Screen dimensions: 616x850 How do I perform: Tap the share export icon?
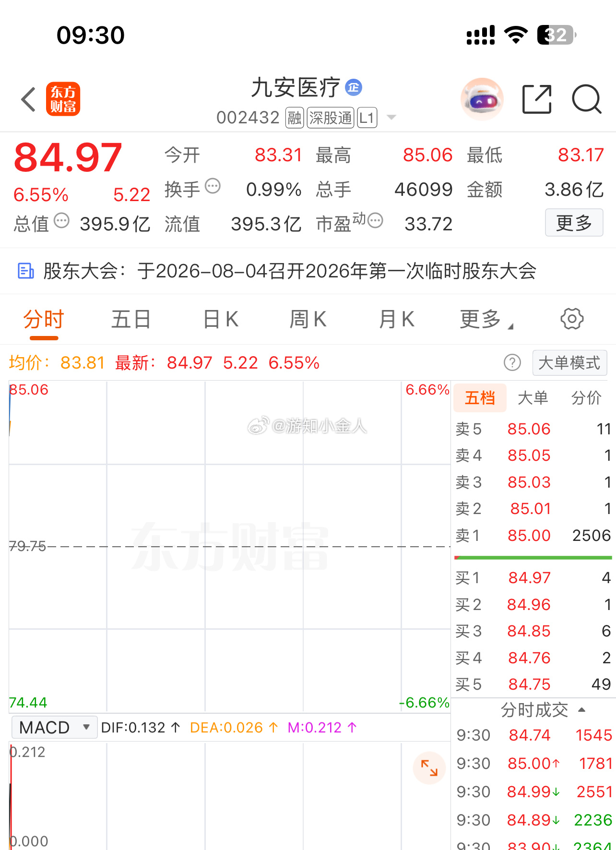pyautogui.click(x=537, y=99)
